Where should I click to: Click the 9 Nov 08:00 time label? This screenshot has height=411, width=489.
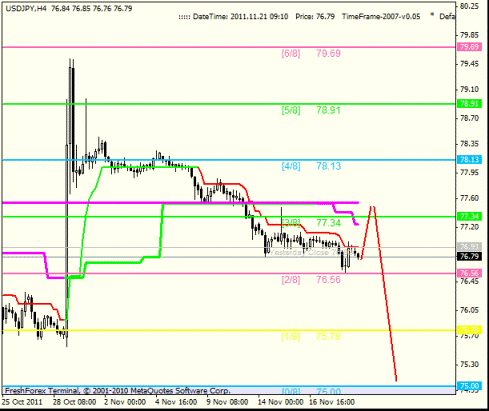[228, 402]
